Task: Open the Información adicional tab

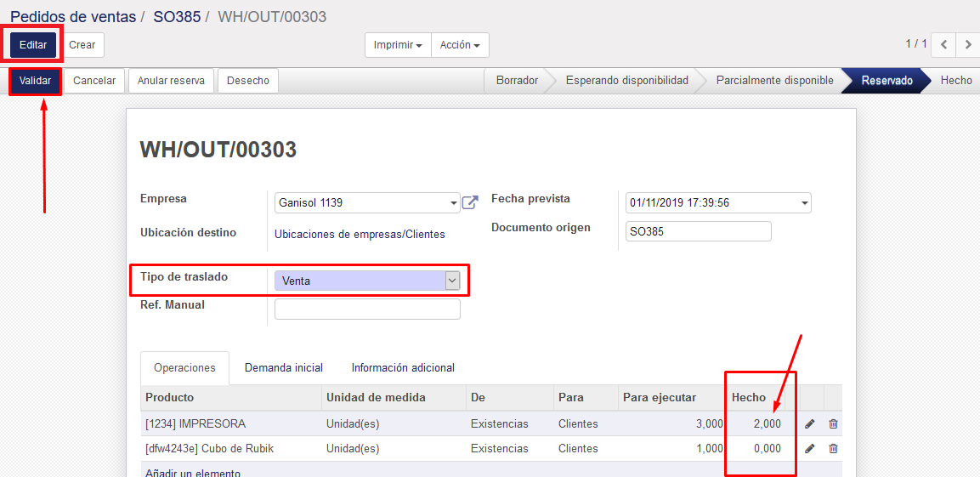Action: click(x=403, y=367)
